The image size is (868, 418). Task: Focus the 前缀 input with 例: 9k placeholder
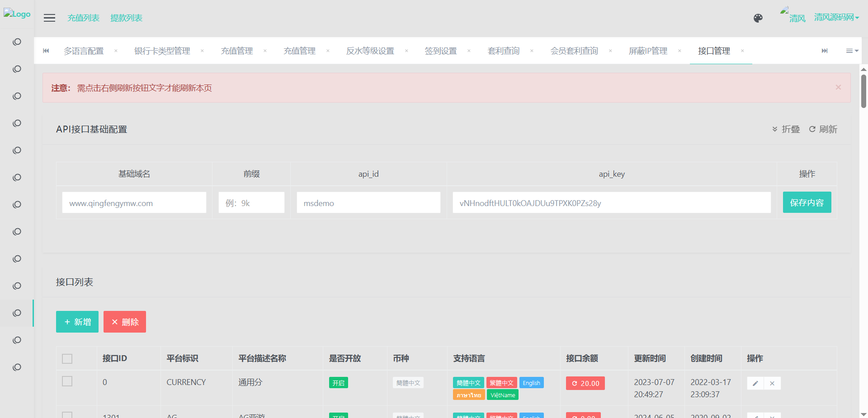click(251, 202)
